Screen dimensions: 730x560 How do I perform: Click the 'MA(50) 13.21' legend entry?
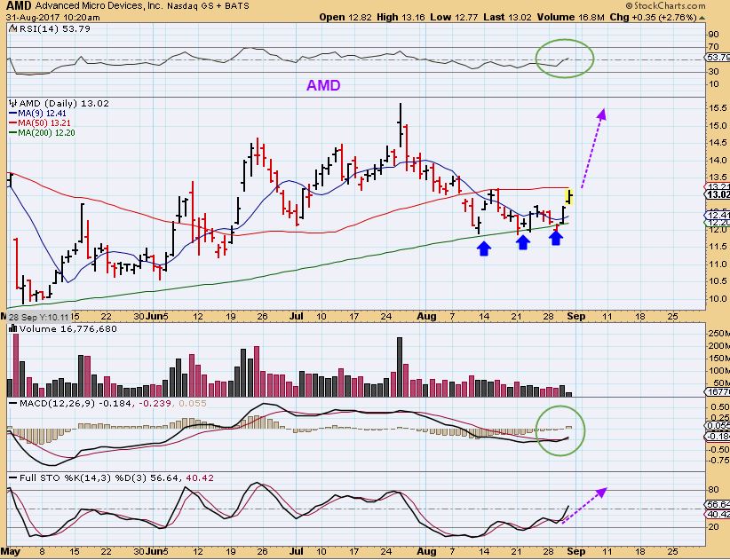pos(44,123)
